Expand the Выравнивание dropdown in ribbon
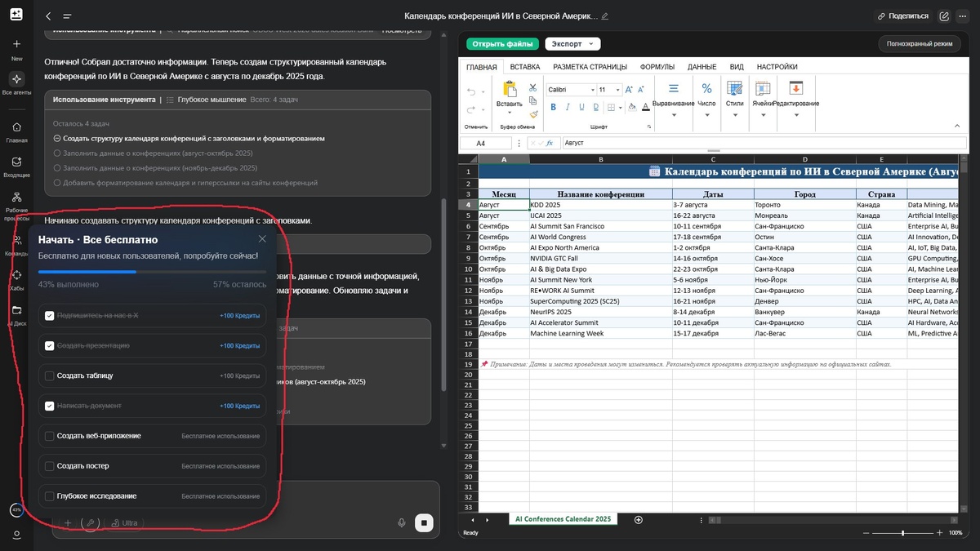The height and width of the screenshot is (551, 980). (x=674, y=115)
